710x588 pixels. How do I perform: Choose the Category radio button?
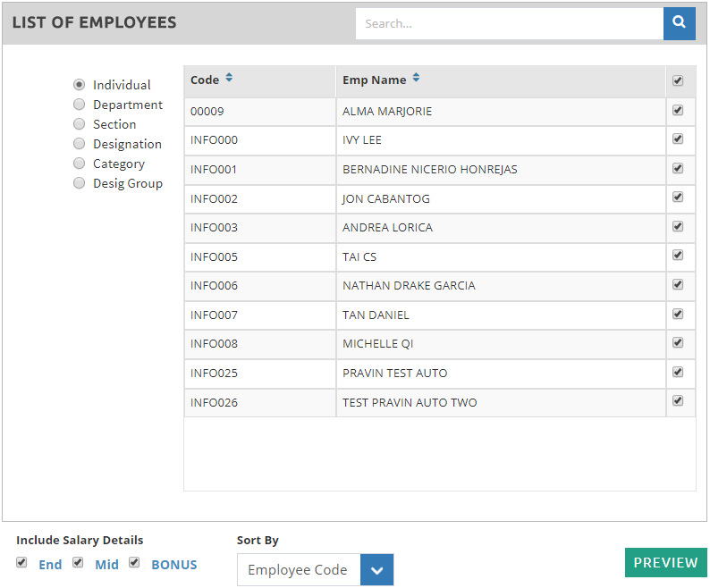click(80, 164)
